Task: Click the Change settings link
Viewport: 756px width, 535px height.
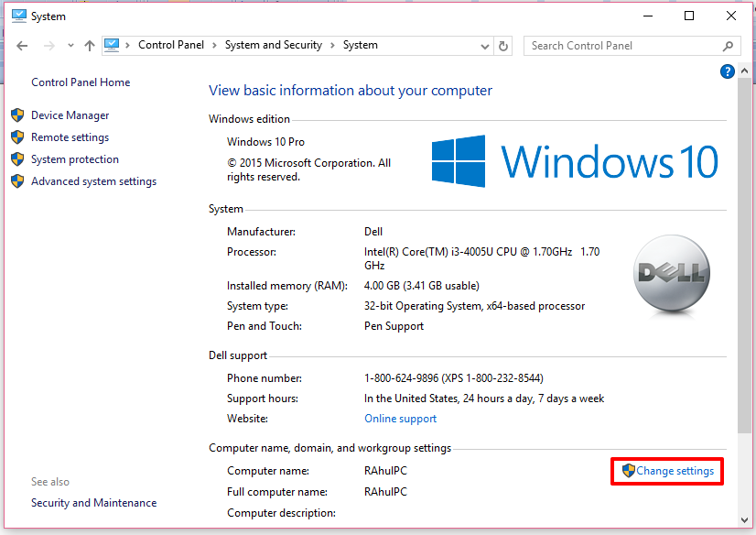Action: pyautogui.click(x=675, y=471)
